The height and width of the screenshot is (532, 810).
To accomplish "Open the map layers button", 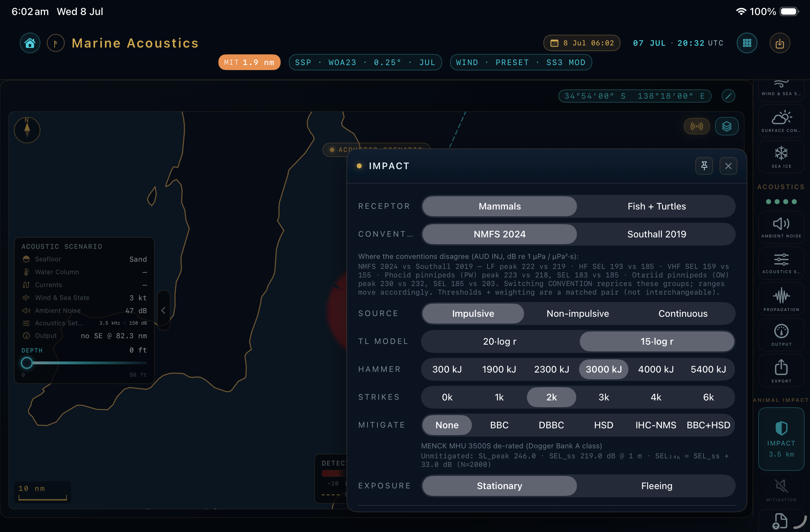I will tap(726, 127).
